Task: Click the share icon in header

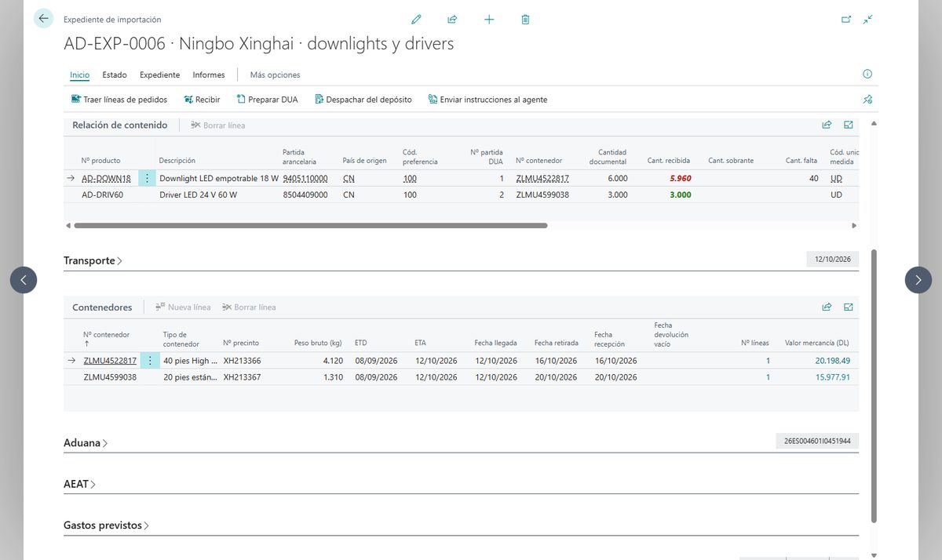Action: (x=452, y=20)
